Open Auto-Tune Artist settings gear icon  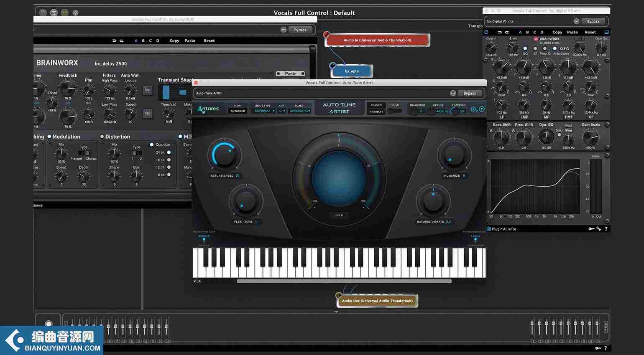(x=473, y=109)
